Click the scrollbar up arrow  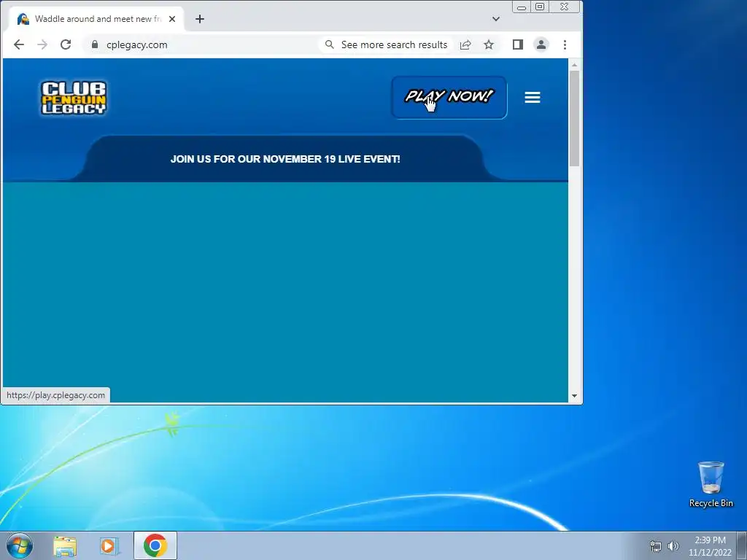575,65
